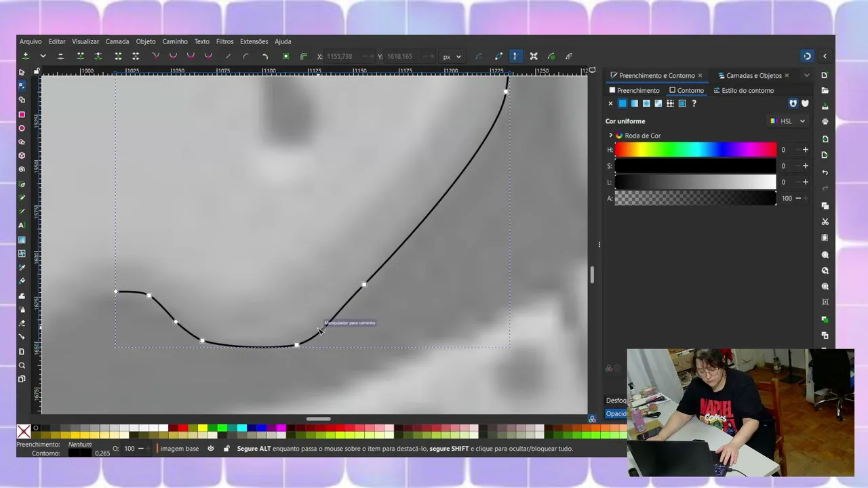Click the Cut scissors icon
Image resolution: width=868 pixels, height=488 pixels.
tap(825, 222)
